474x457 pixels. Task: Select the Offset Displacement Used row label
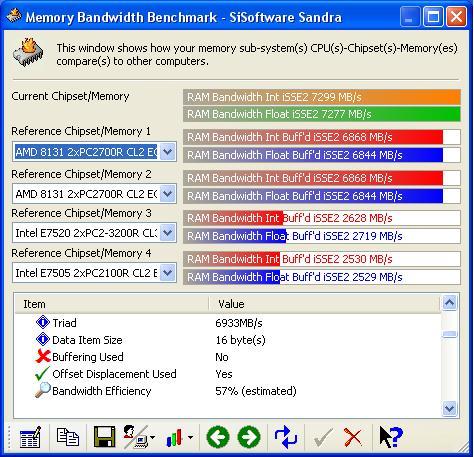tap(114, 374)
